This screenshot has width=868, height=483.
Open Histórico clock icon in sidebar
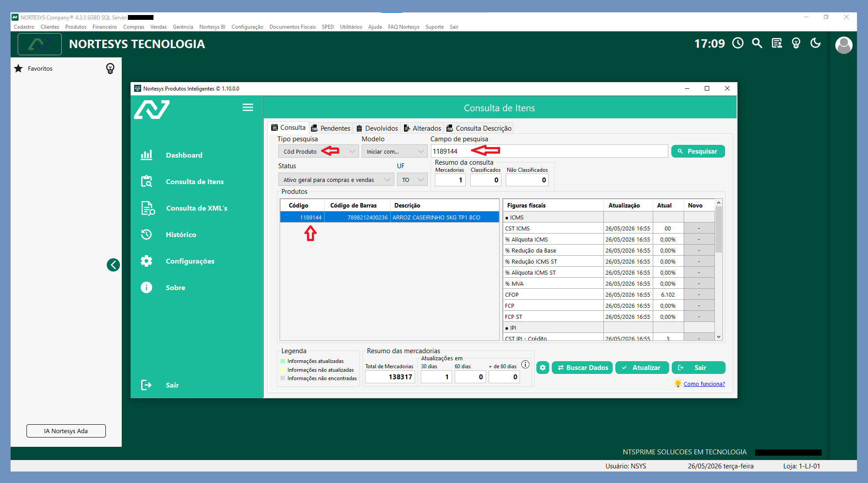pos(146,234)
